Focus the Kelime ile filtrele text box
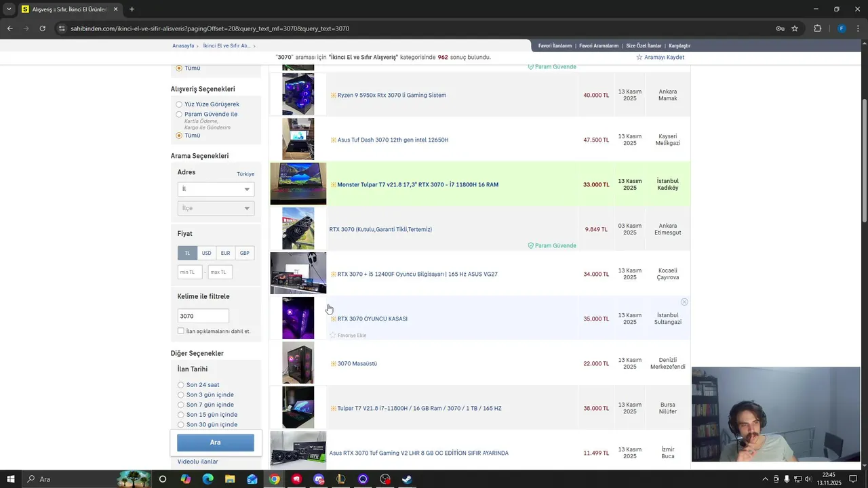868x488 pixels. click(203, 316)
